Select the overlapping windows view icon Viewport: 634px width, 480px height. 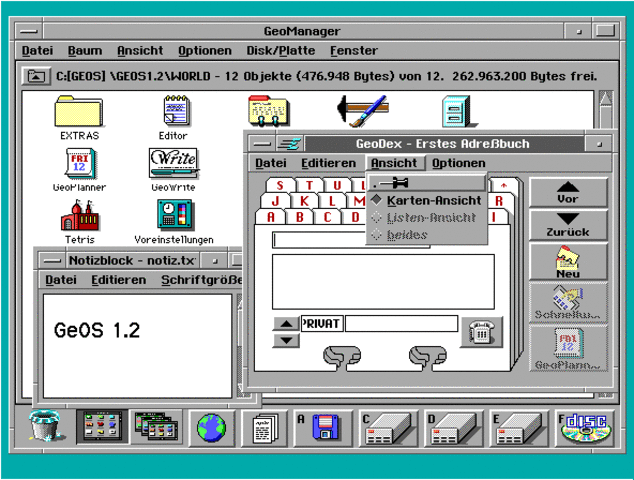[x=156, y=427]
